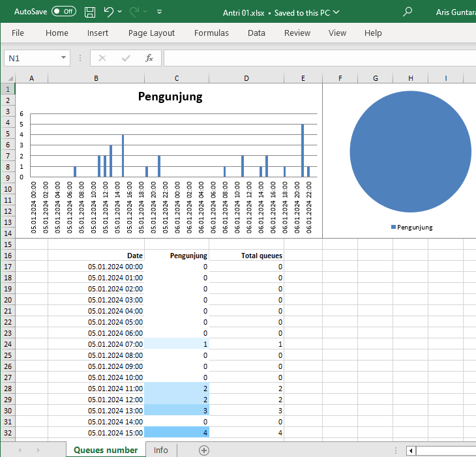
Task: Select column D header
Action: click(246, 78)
